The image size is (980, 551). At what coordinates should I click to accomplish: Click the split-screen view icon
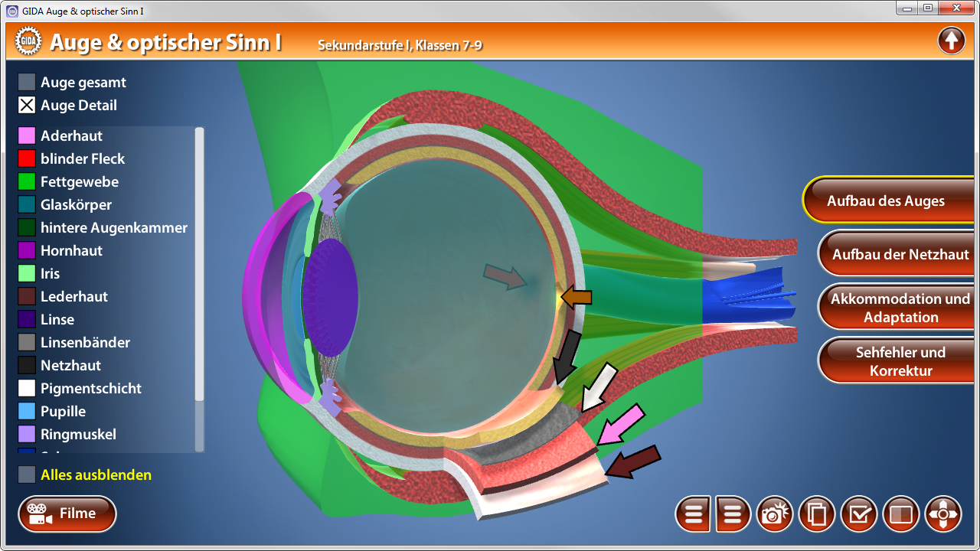point(901,514)
